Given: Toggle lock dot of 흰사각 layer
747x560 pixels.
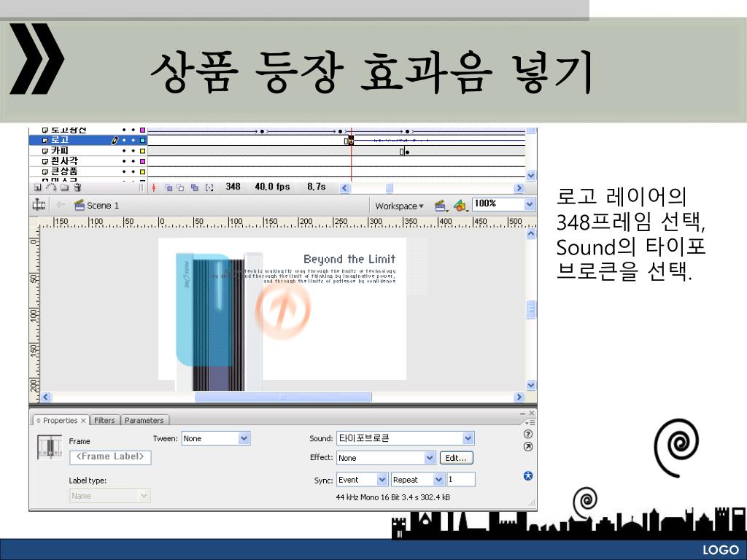Looking at the screenshot, I should (x=133, y=161).
